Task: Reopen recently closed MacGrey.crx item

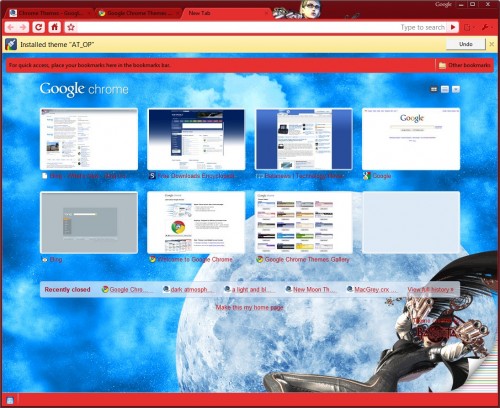Action: 372,290
